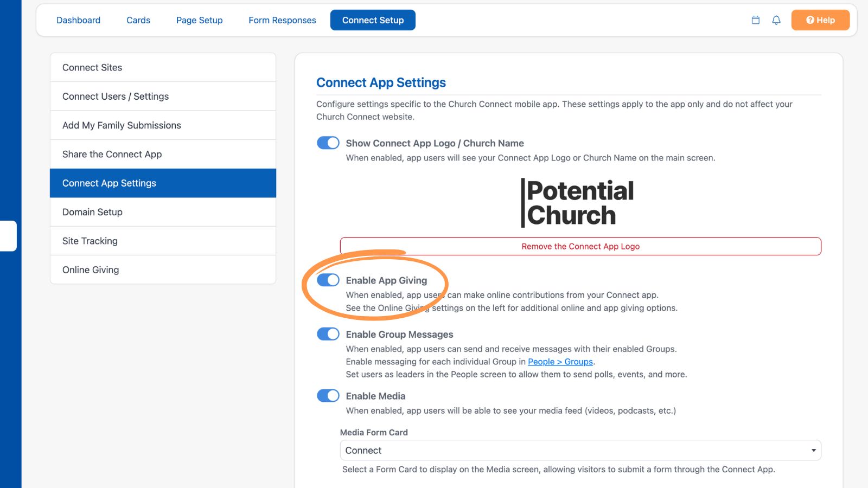
Task: Toggle Enable Media switch
Action: pos(328,396)
